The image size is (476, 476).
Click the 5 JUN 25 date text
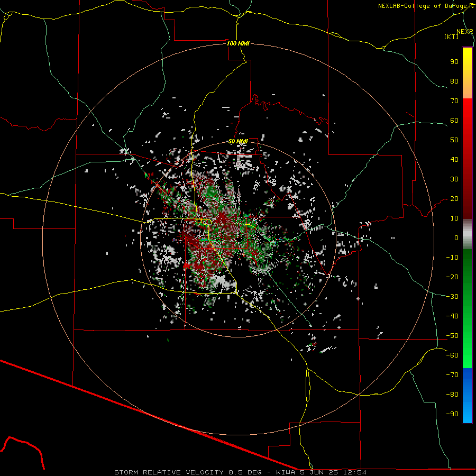pos(319,472)
